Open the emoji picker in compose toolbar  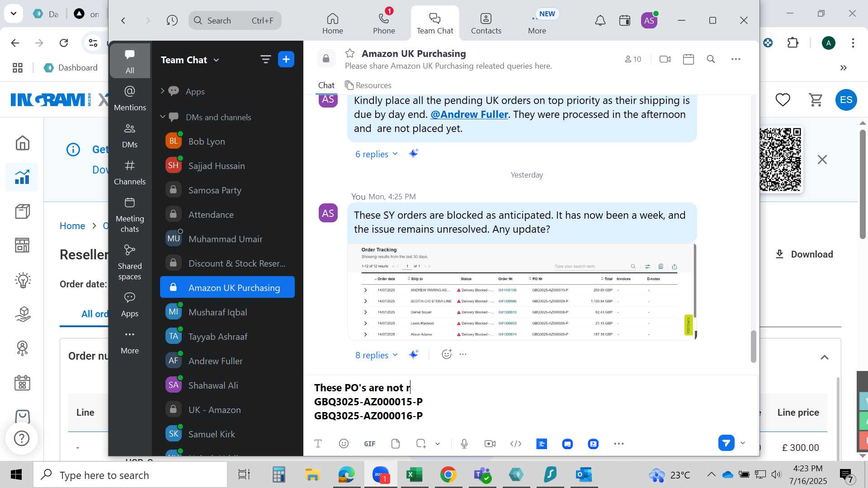(344, 444)
